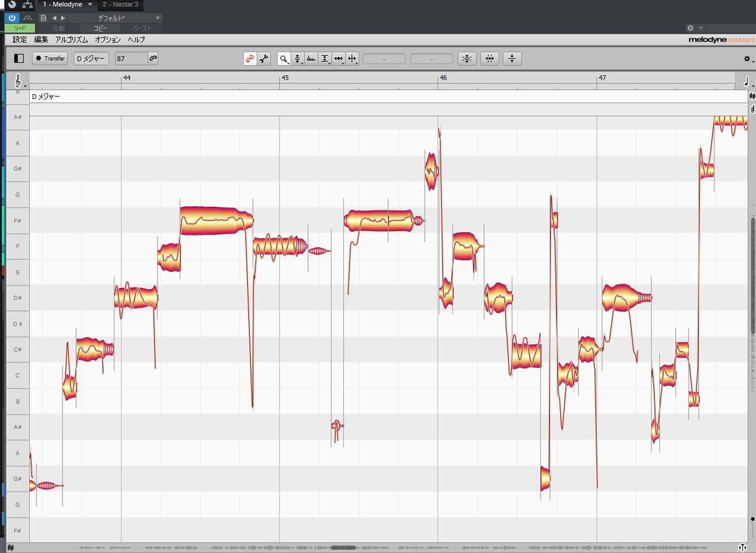Screen dimensions: 756x553
Task: Select the timing tool
Action: pyautogui.click(x=338, y=59)
